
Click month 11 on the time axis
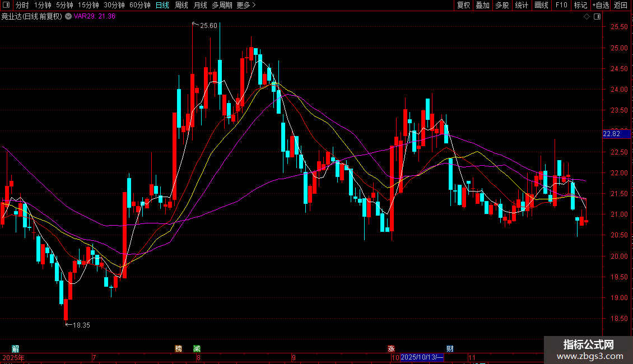click(472, 357)
